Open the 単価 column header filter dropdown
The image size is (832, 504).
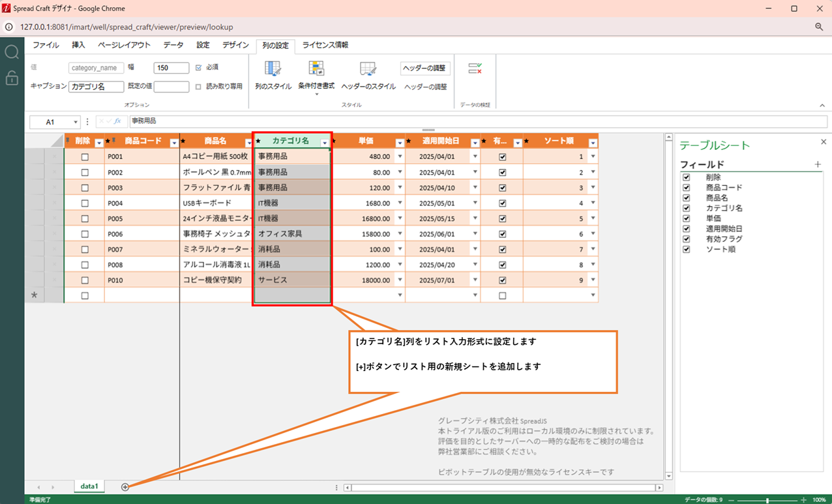(400, 143)
